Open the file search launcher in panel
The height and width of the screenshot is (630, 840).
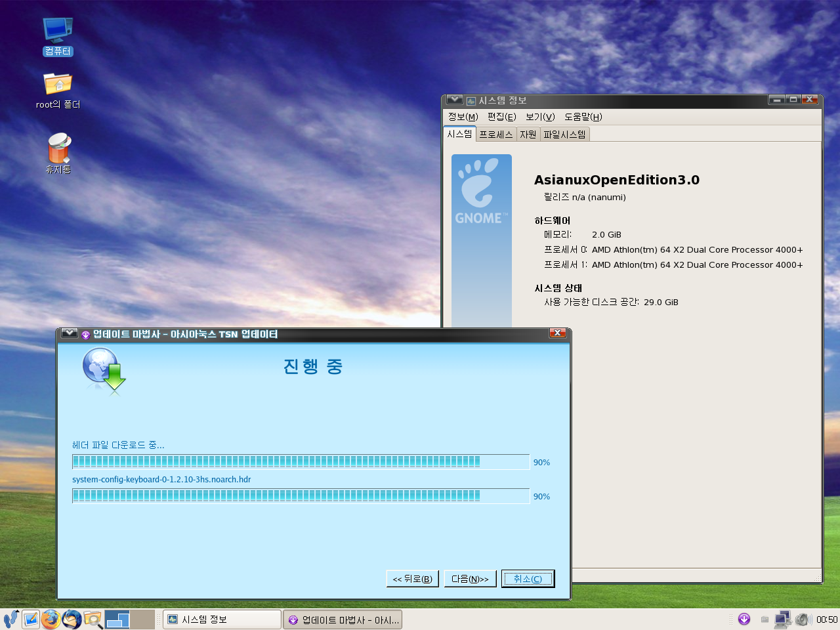pyautogui.click(x=93, y=619)
